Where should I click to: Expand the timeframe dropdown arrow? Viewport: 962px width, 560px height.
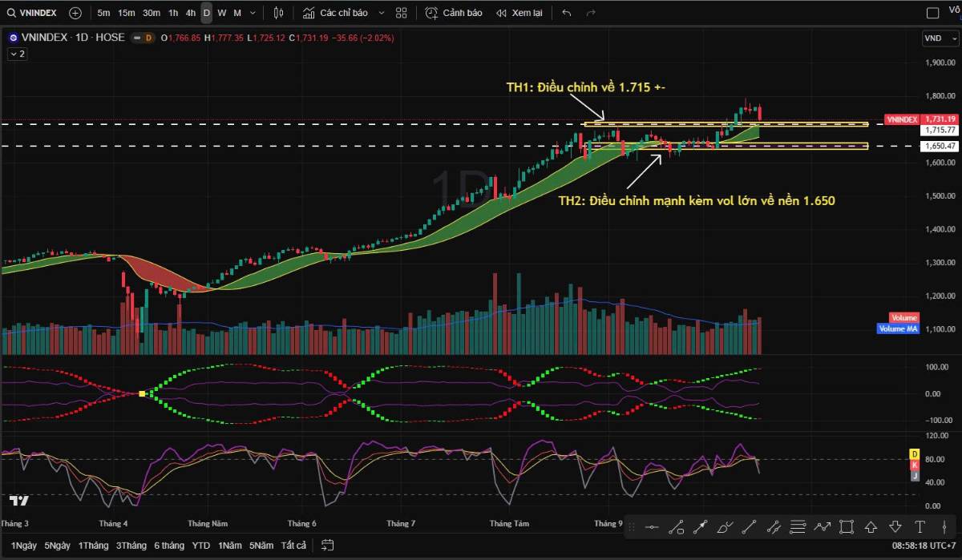[x=253, y=13]
